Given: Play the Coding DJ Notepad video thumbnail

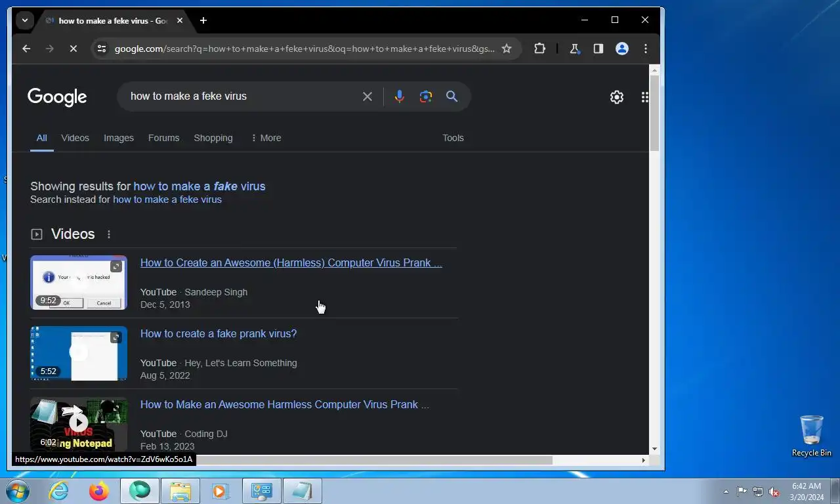Looking at the screenshot, I should [x=79, y=423].
